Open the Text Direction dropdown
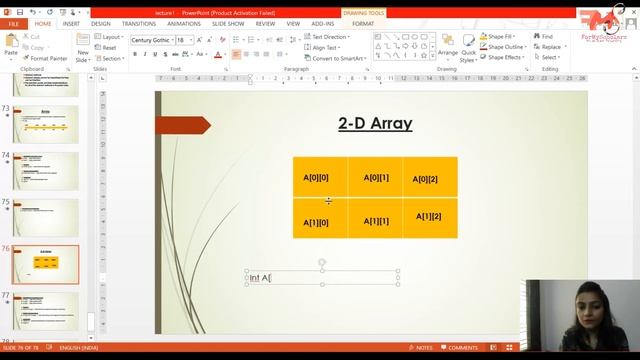The image size is (640, 360). (x=327, y=37)
